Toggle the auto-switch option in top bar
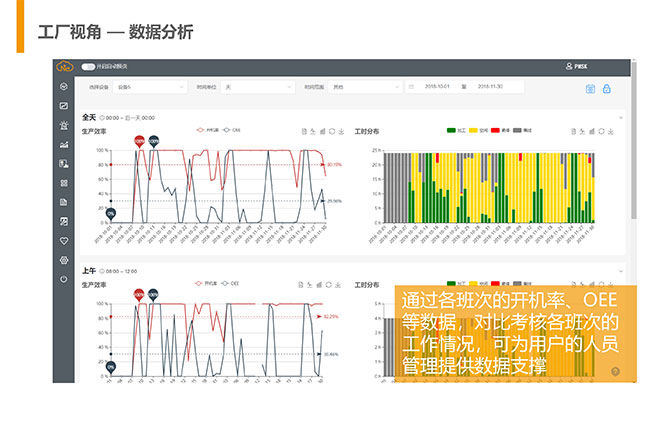 point(88,67)
